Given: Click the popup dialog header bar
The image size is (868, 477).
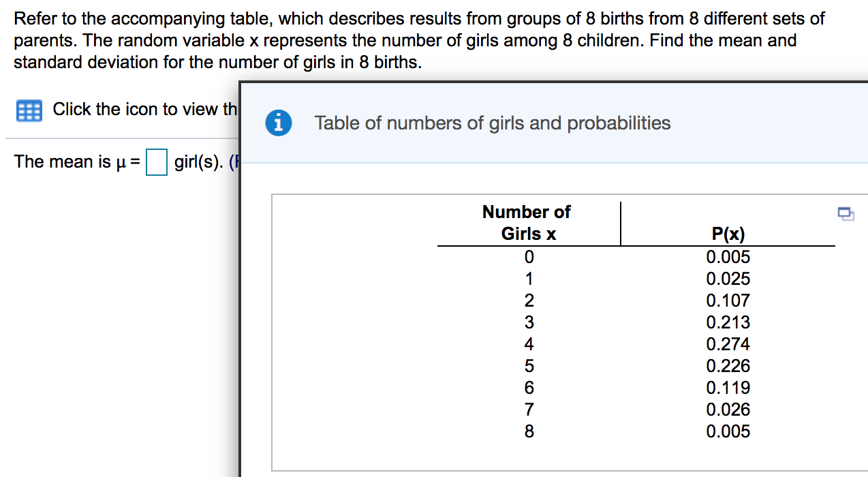Looking at the screenshot, I should (545, 123).
